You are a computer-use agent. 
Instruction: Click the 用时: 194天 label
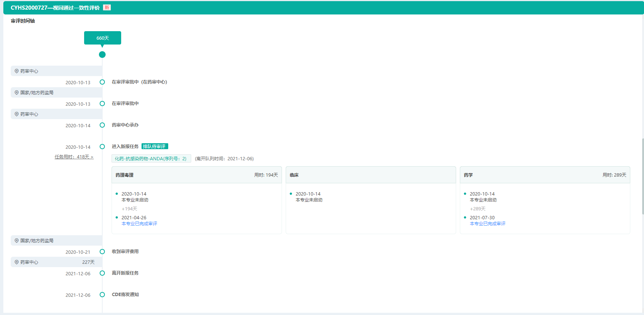(266, 175)
